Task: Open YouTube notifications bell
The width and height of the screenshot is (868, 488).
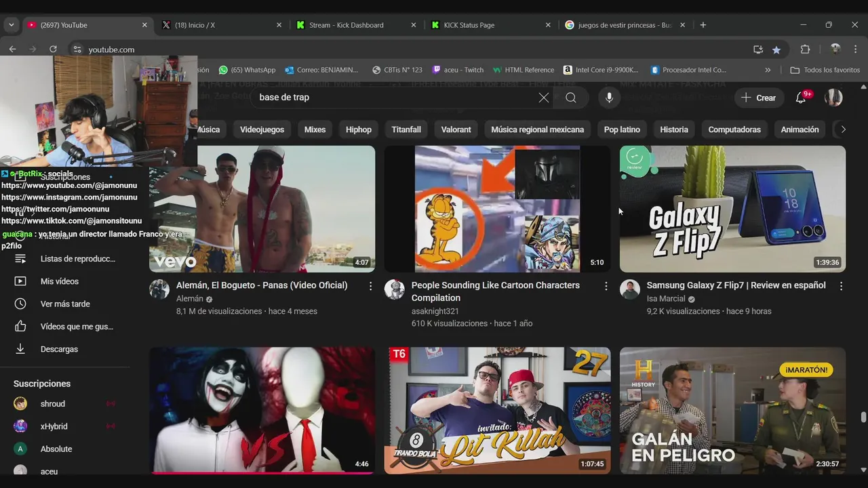Action: pos(802,98)
